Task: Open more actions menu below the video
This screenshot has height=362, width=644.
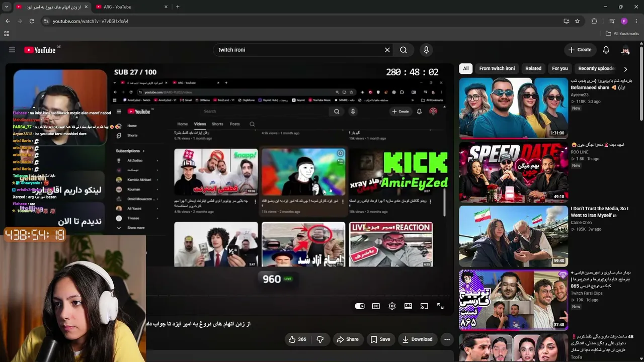Action: [x=447, y=339]
